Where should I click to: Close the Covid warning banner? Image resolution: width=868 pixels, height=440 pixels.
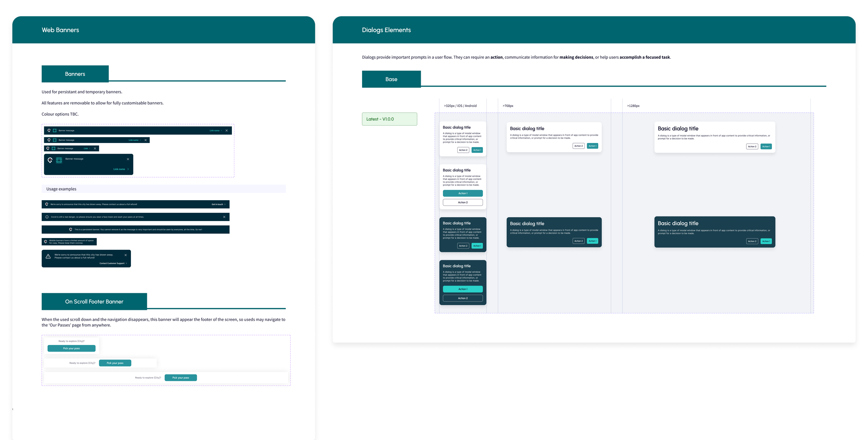click(224, 217)
